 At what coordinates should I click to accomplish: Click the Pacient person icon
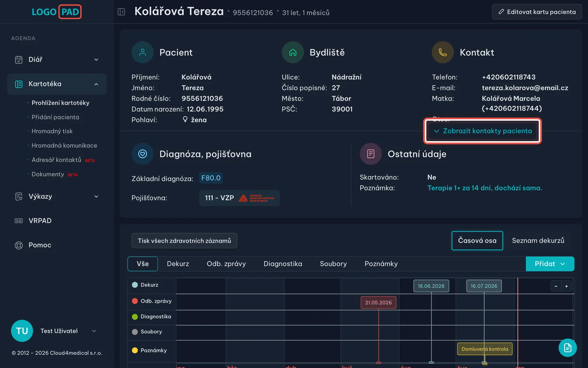coord(142,53)
